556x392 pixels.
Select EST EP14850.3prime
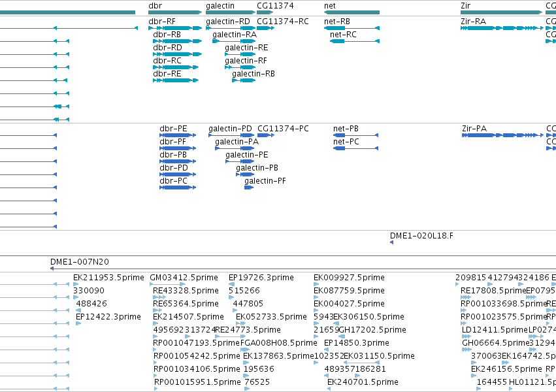357,343
